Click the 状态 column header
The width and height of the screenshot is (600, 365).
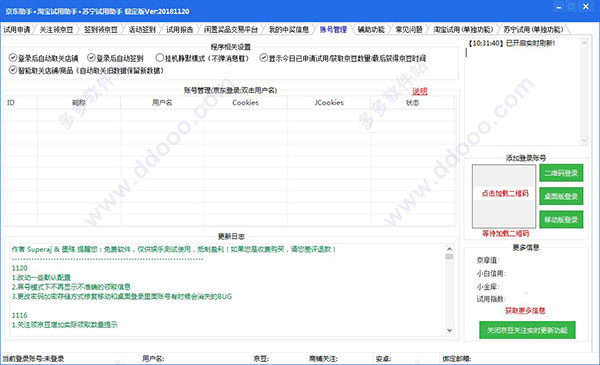[x=412, y=103]
